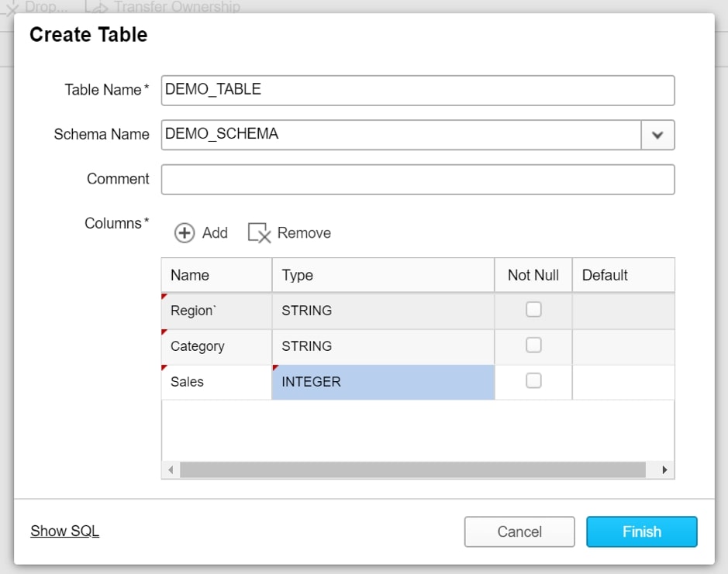Click the scrollbar left arrow
The width and height of the screenshot is (728, 574).
tap(171, 469)
